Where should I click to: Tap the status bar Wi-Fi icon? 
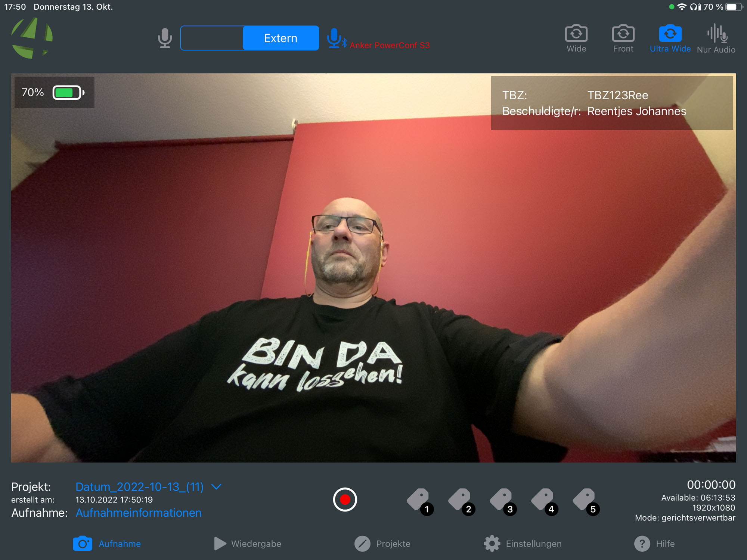(682, 7)
